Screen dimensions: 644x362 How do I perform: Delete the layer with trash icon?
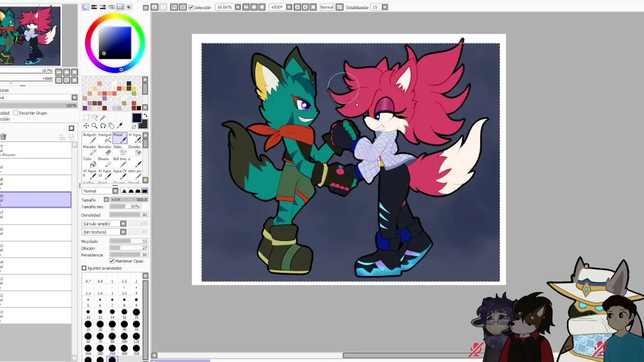click(x=3, y=136)
